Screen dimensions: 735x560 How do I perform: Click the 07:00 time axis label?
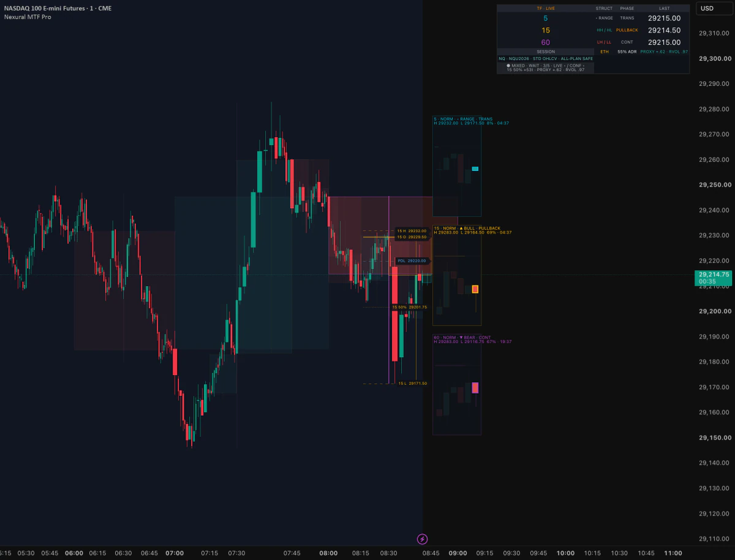175,553
